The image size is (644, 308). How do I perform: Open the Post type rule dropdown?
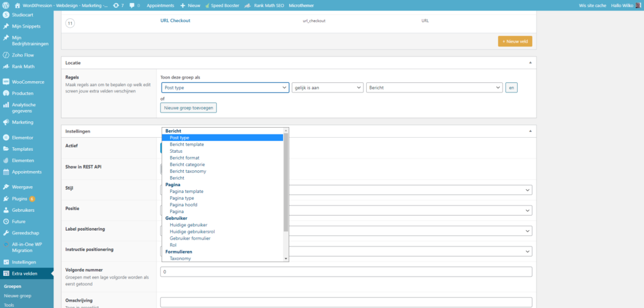(225, 88)
